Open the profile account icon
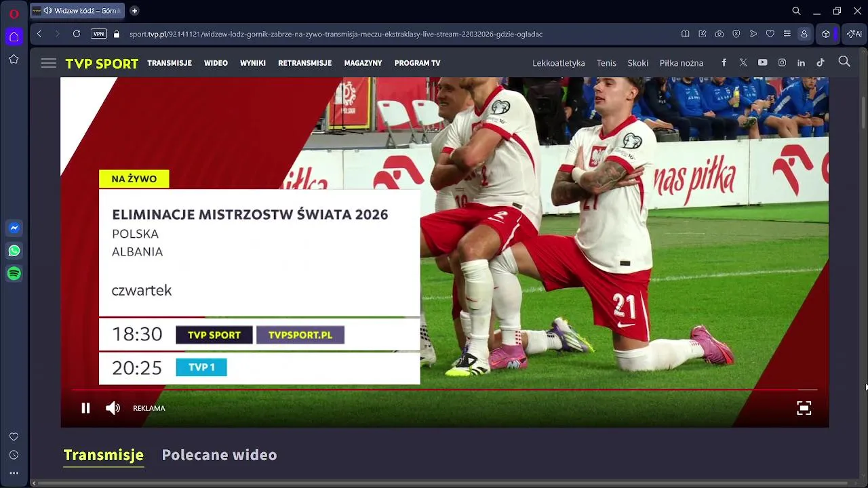 coord(804,34)
